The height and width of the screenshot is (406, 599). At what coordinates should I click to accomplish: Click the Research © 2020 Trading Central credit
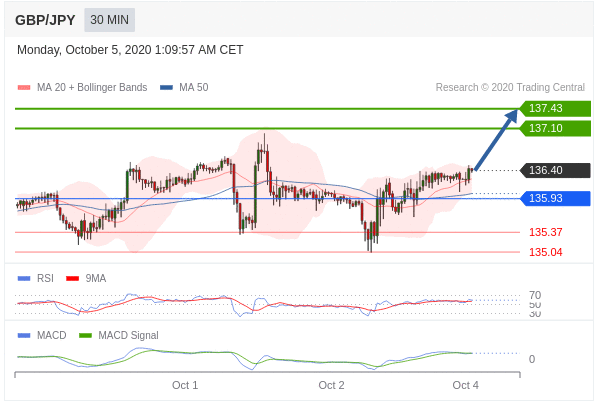(510, 87)
